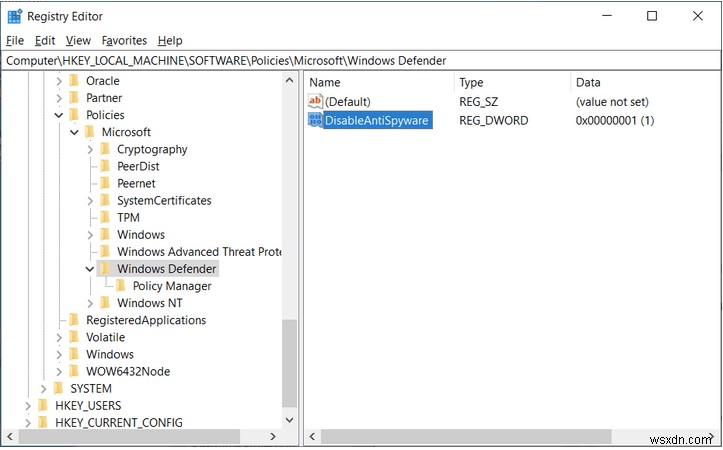723x450 pixels.
Task: Click the HKEY_USERS folder icon
Action: click(x=43, y=405)
